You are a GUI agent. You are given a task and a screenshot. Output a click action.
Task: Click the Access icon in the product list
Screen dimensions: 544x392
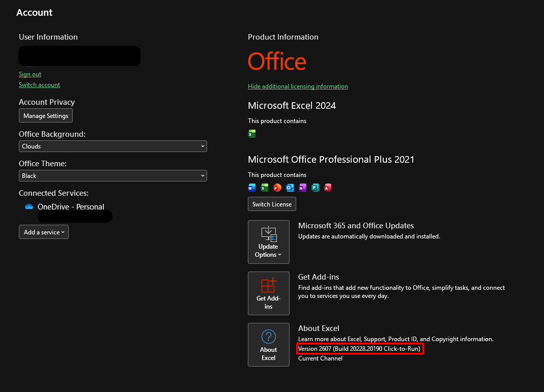[x=328, y=188]
